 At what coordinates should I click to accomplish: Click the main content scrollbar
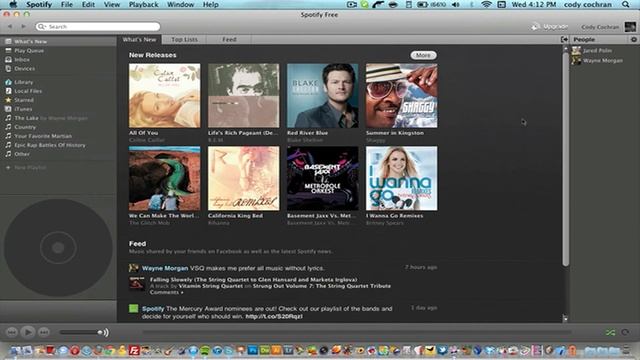565,159
